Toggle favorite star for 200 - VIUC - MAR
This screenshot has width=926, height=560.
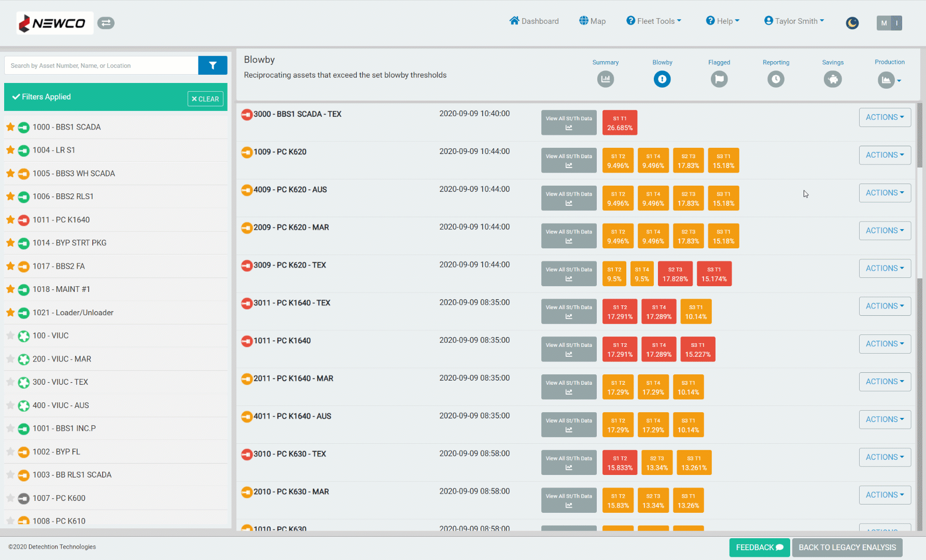(x=10, y=359)
